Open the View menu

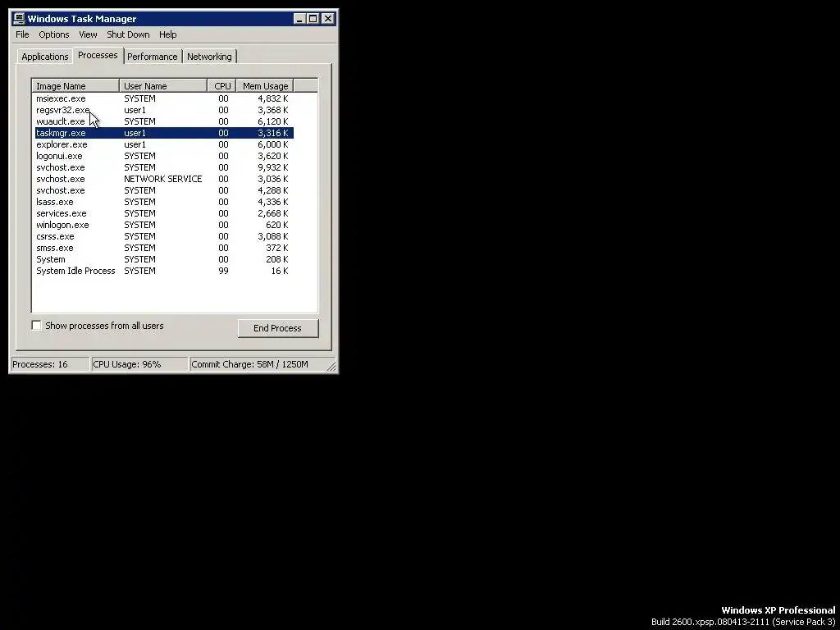[88, 34]
